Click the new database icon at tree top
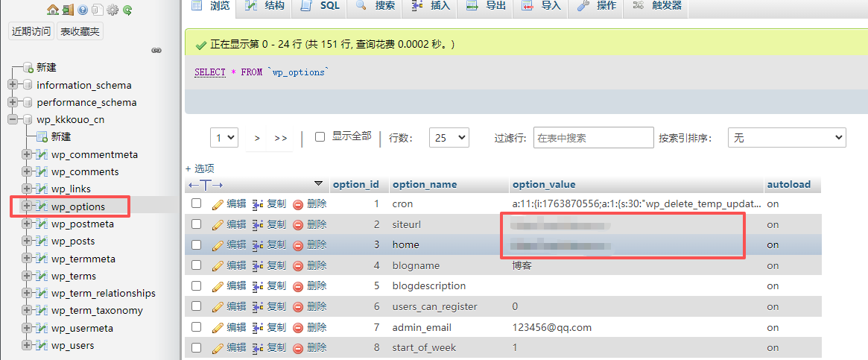 pos(28,68)
